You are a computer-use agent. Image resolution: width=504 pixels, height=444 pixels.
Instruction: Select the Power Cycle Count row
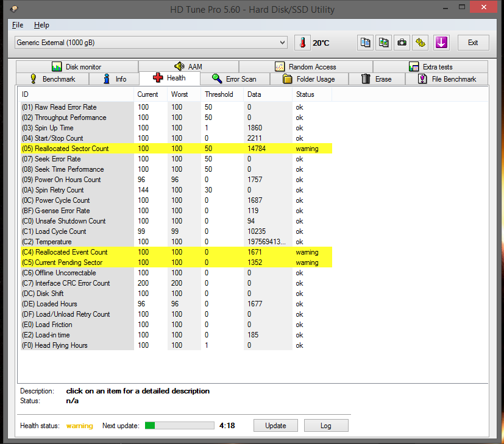(x=176, y=200)
